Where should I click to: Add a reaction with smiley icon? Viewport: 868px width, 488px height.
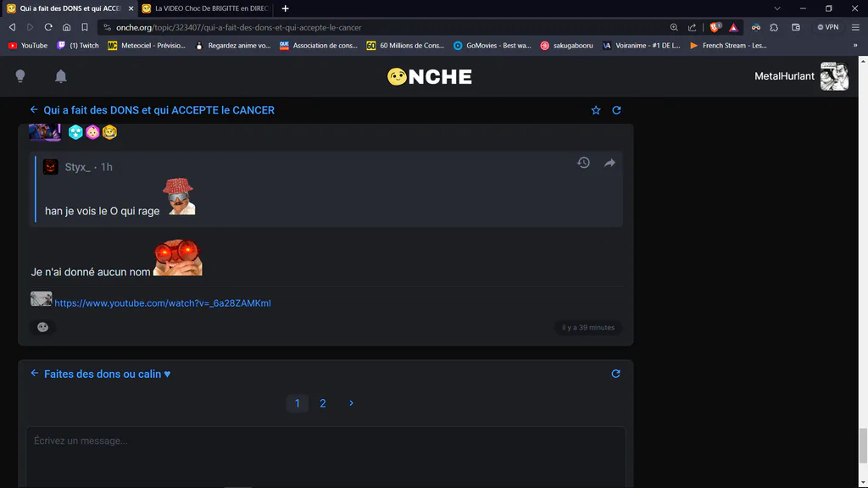42,327
